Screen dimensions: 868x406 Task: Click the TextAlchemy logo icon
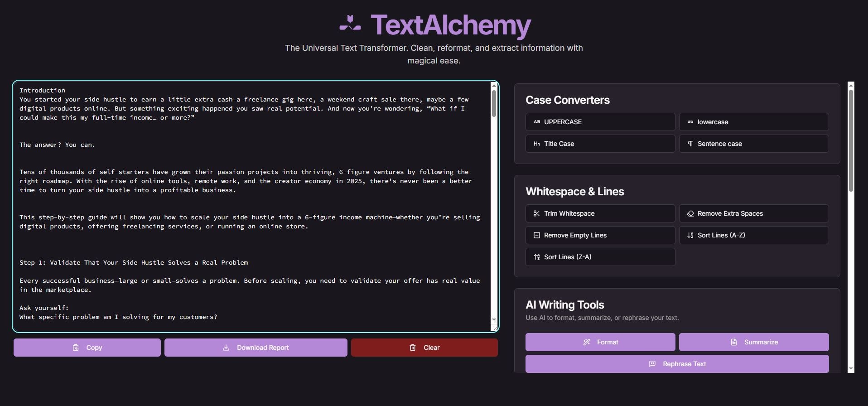(x=350, y=24)
